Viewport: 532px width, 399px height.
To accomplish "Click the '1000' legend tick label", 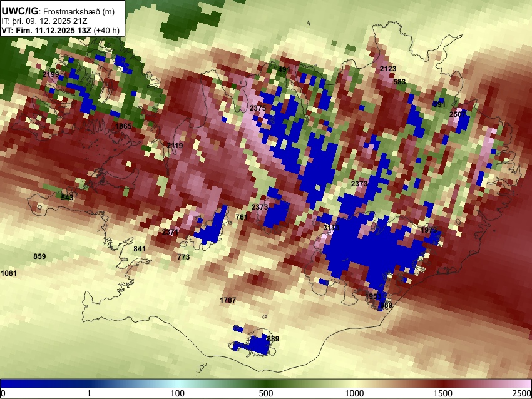I will pos(354,393).
